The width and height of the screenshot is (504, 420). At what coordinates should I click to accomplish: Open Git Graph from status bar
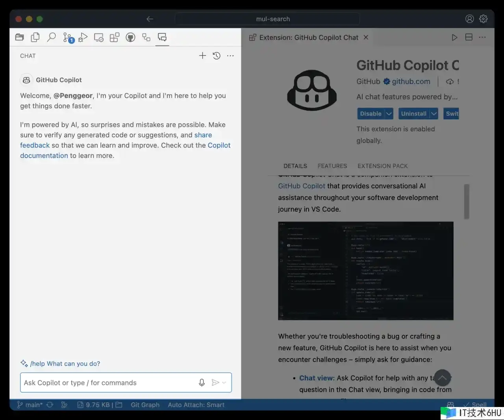pyautogui.click(x=145, y=405)
